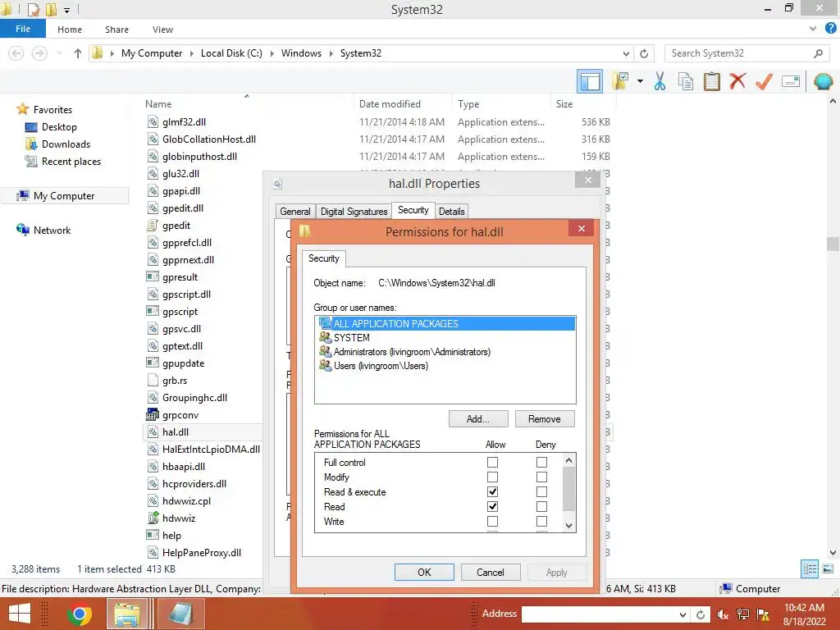Click the File Explorer taskbar icon
This screenshot has width=840, height=630.
click(x=127, y=614)
